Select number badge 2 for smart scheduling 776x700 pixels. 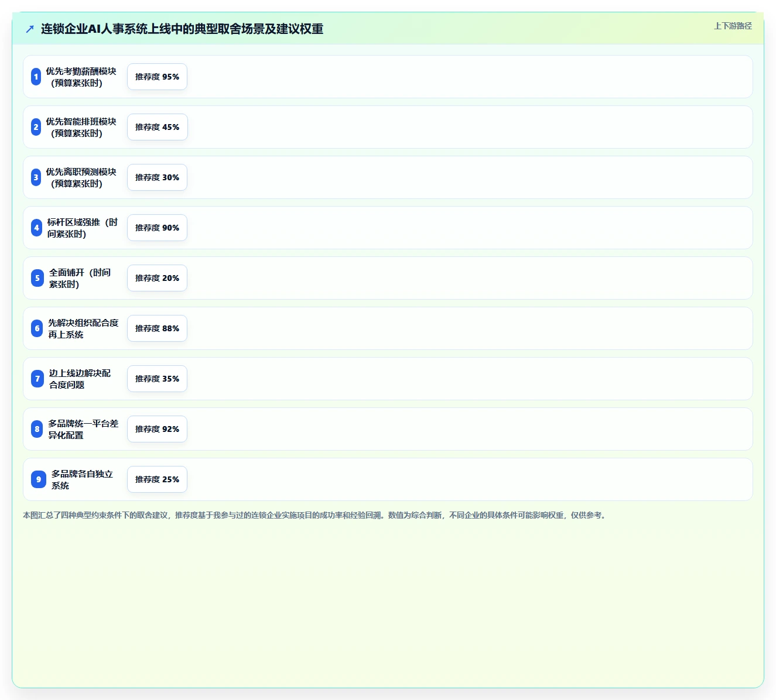click(x=36, y=127)
